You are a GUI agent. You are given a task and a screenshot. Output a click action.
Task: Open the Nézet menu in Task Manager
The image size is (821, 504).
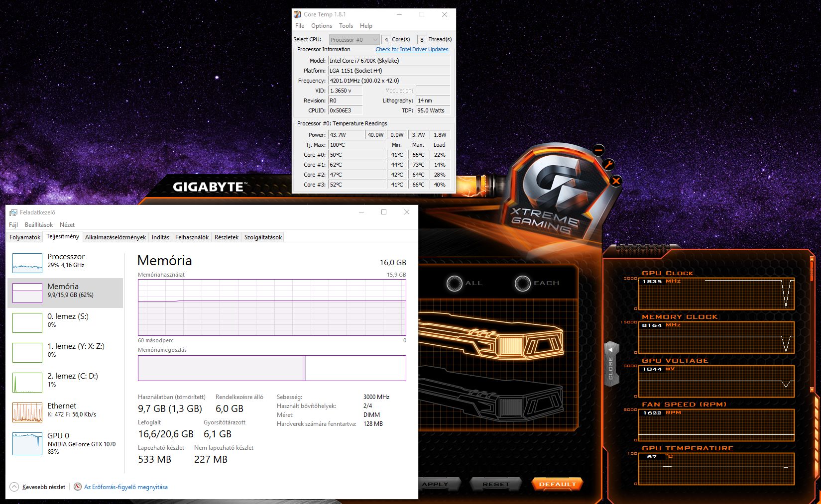tap(67, 225)
